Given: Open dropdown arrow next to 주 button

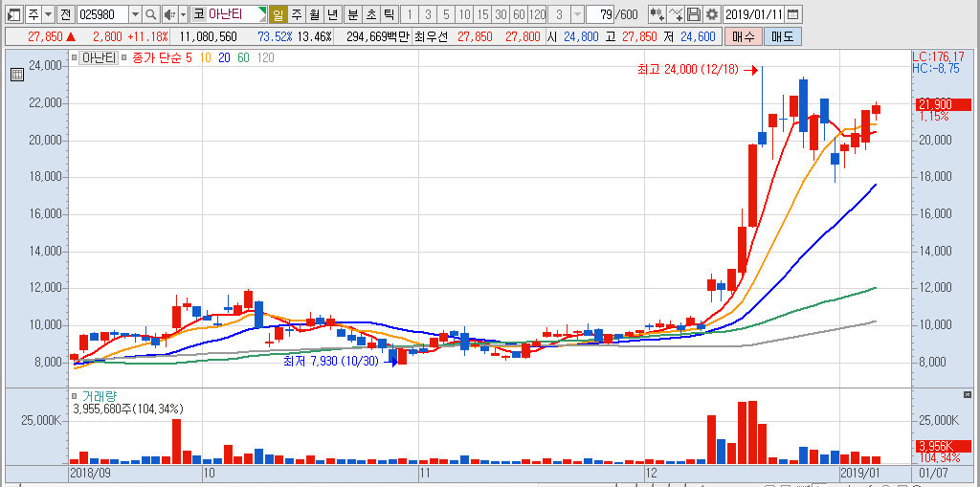Looking at the screenshot, I should point(48,13).
